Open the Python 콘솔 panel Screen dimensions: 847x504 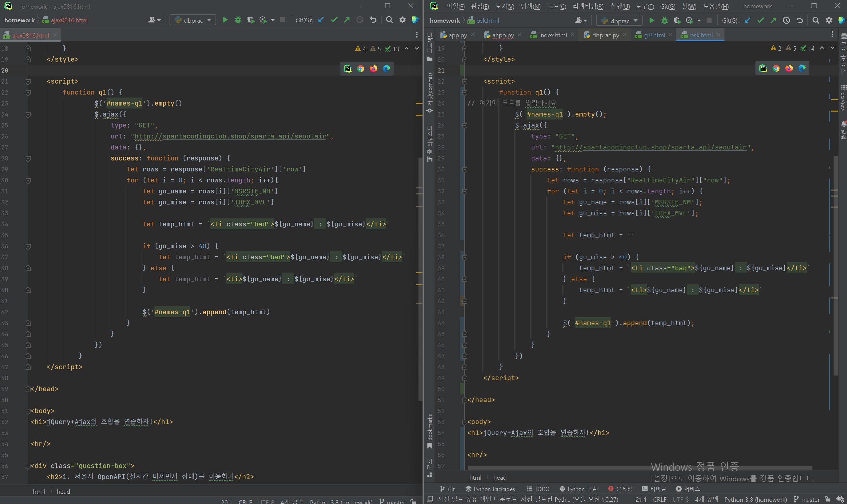578,489
